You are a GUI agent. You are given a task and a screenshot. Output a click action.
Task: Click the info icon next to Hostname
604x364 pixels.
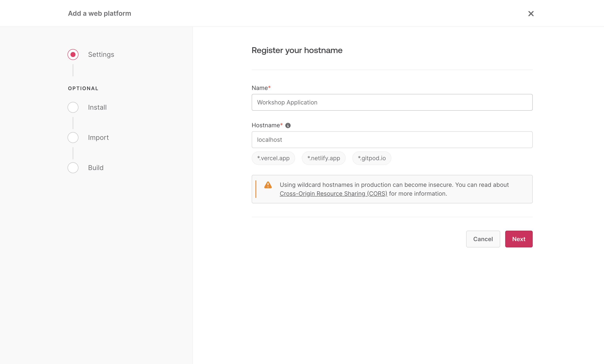click(x=288, y=125)
